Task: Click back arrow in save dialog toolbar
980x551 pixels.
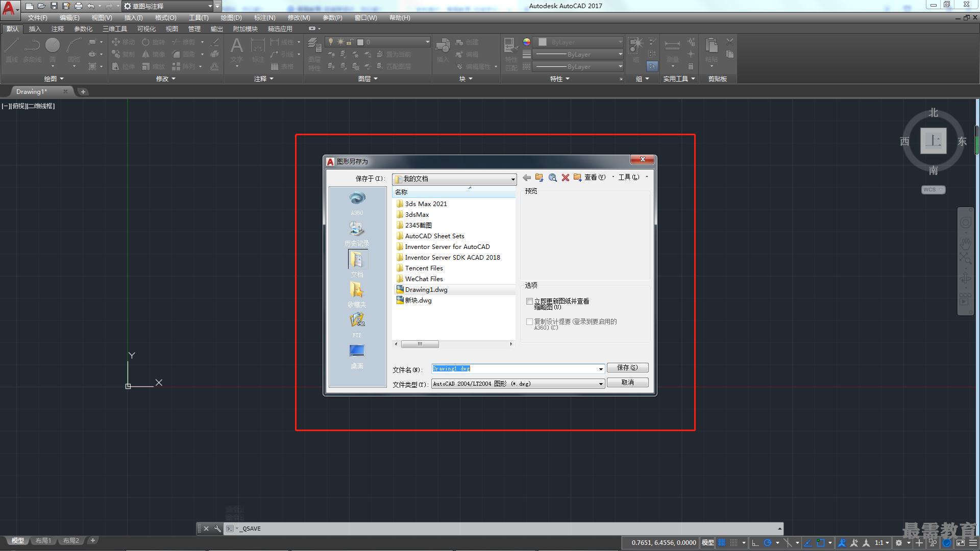Action: [527, 178]
